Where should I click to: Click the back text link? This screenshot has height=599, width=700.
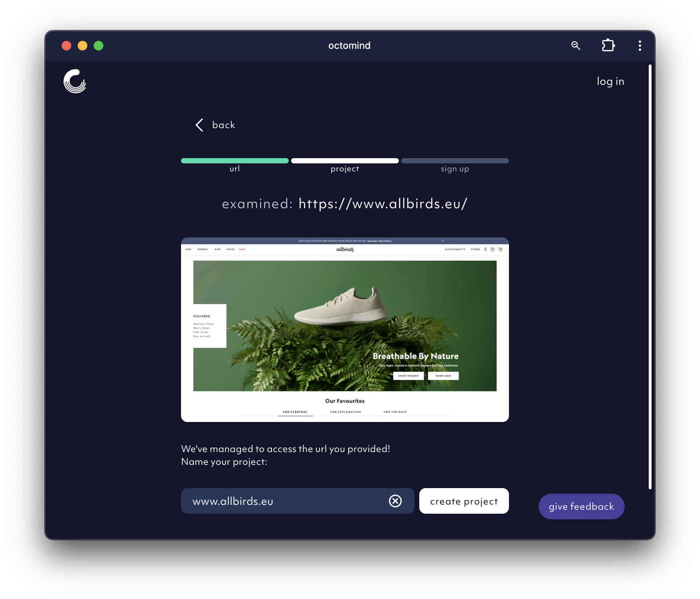223,125
